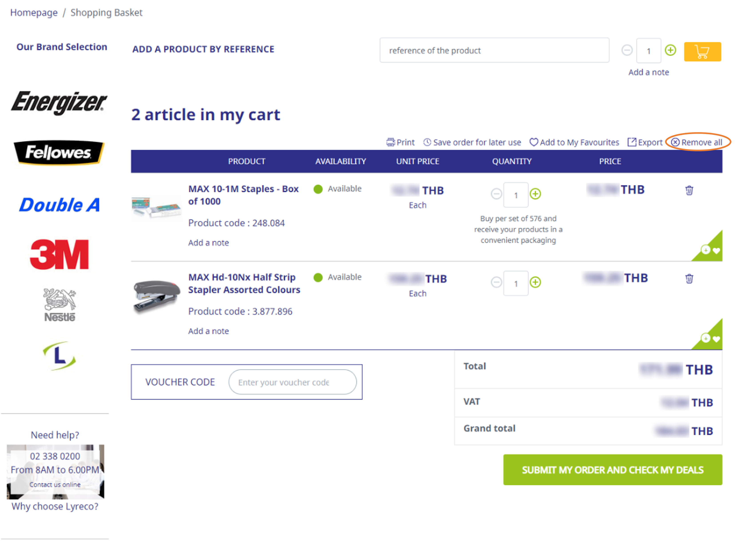Print the shopping basket

(400, 142)
